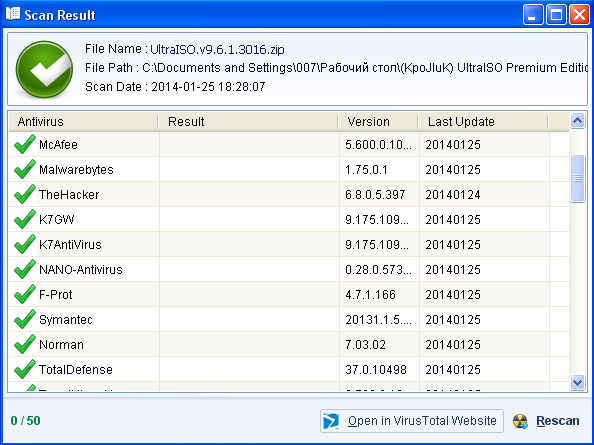This screenshot has height=445, width=594.
Task: Click the Version column header
Action: pos(378,122)
